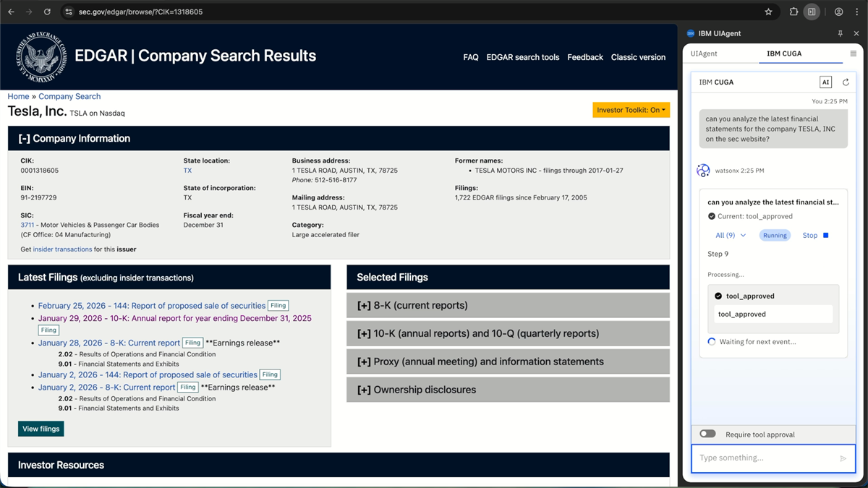Focus the Type something chat input

pos(773,458)
